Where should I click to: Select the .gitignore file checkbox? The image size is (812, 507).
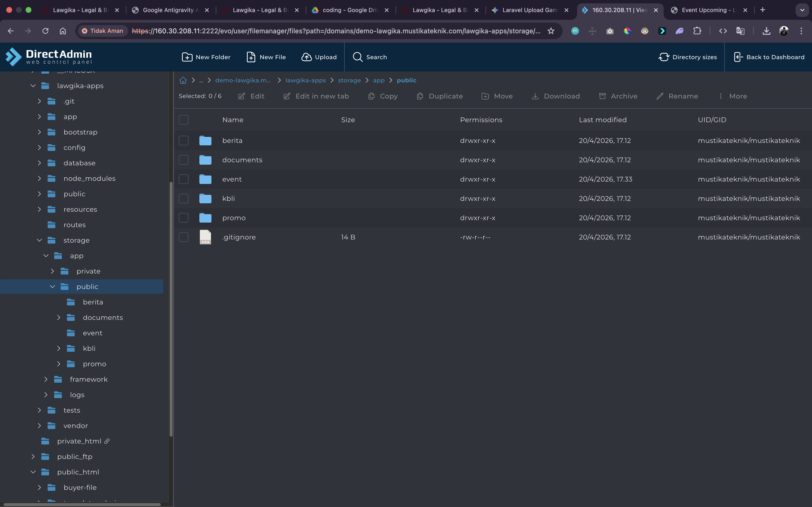(x=183, y=237)
